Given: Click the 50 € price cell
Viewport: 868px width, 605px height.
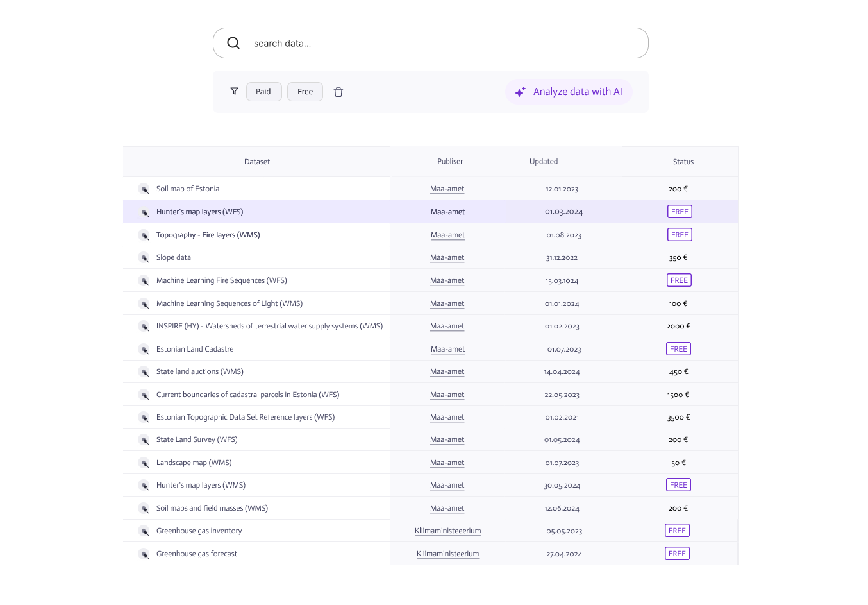Looking at the screenshot, I should [x=678, y=463].
